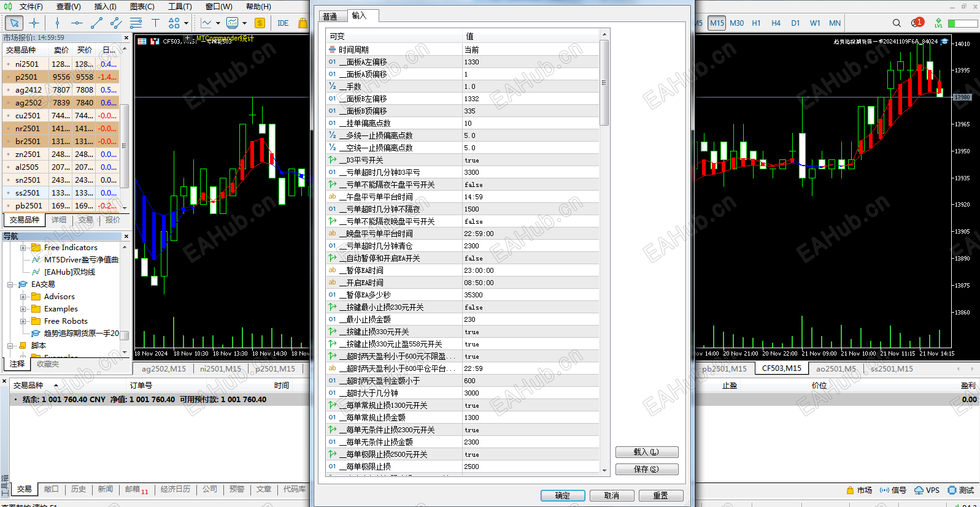Open the 文件(F) menu
This screenshot has width=980, height=507.
31,6
